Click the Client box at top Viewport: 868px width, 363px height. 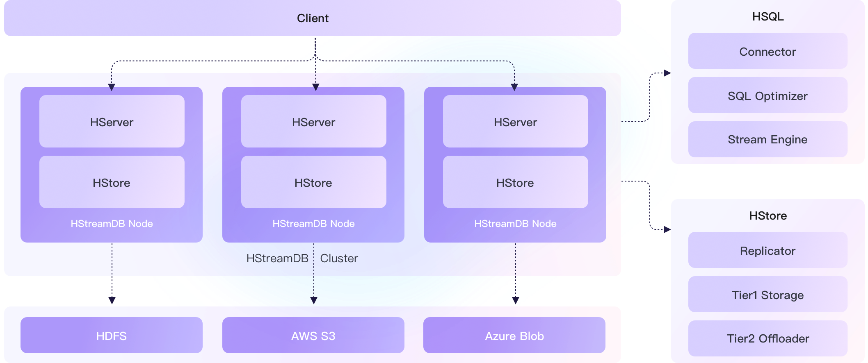pyautogui.click(x=313, y=18)
